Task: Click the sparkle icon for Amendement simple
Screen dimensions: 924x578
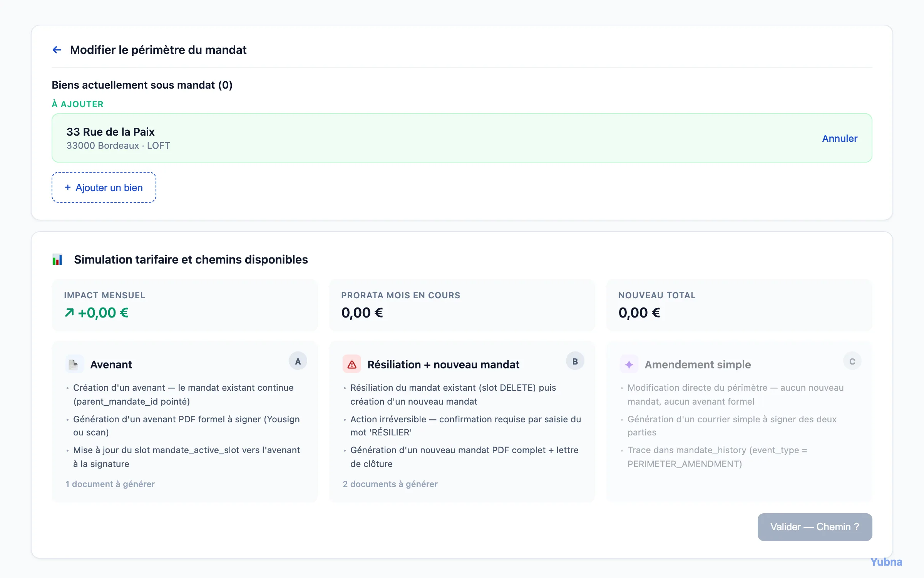Action: (x=629, y=364)
